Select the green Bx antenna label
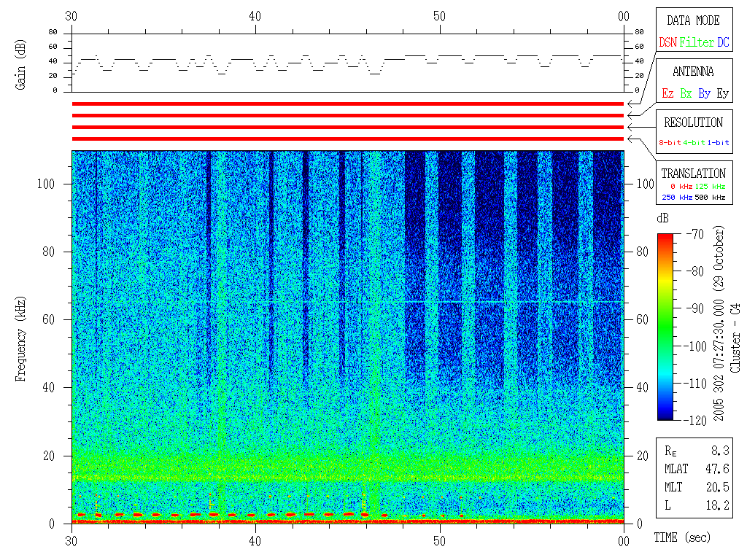747x560 pixels. coord(686,93)
